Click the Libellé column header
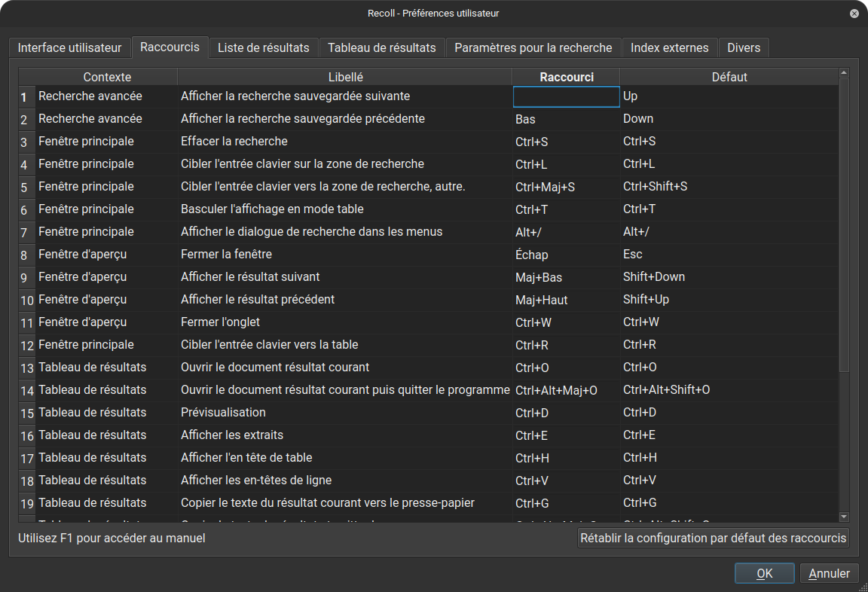Image resolution: width=868 pixels, height=592 pixels. click(x=345, y=77)
